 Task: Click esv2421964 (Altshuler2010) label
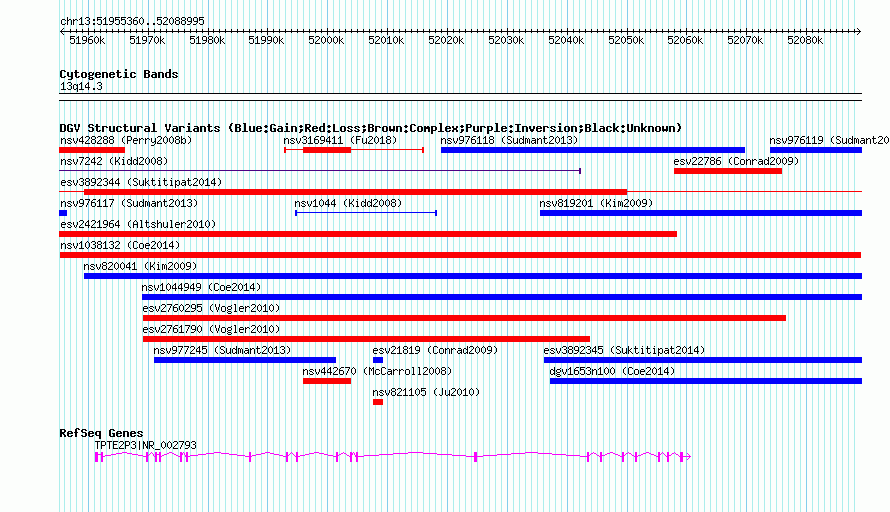138,224
